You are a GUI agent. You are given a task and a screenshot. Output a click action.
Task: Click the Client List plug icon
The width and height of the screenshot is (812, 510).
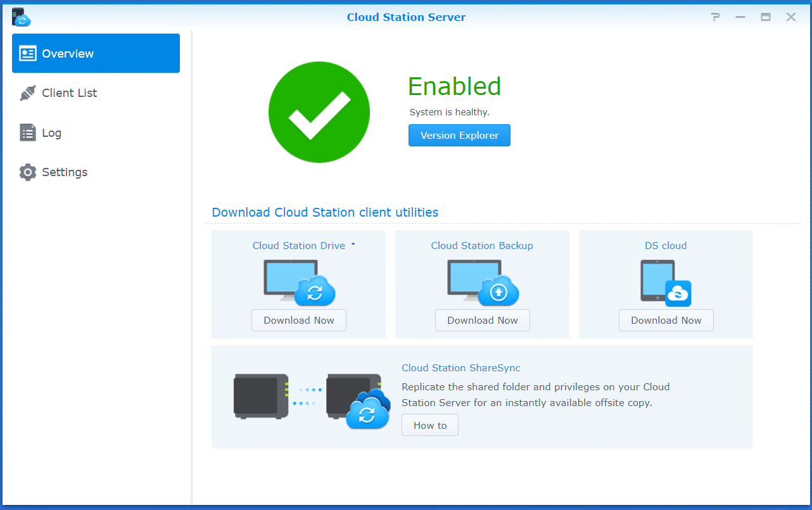point(27,93)
